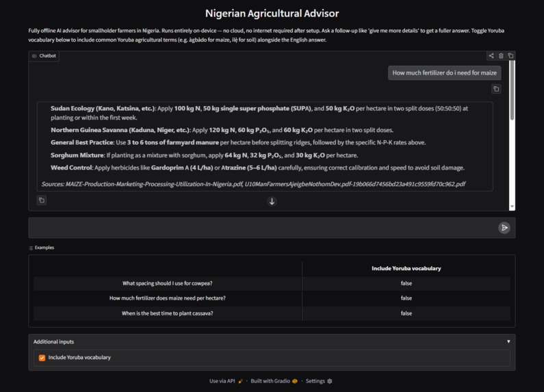Click the 'Include Yoruba vocabulary' column header
The height and width of the screenshot is (392, 544).
click(x=406, y=268)
